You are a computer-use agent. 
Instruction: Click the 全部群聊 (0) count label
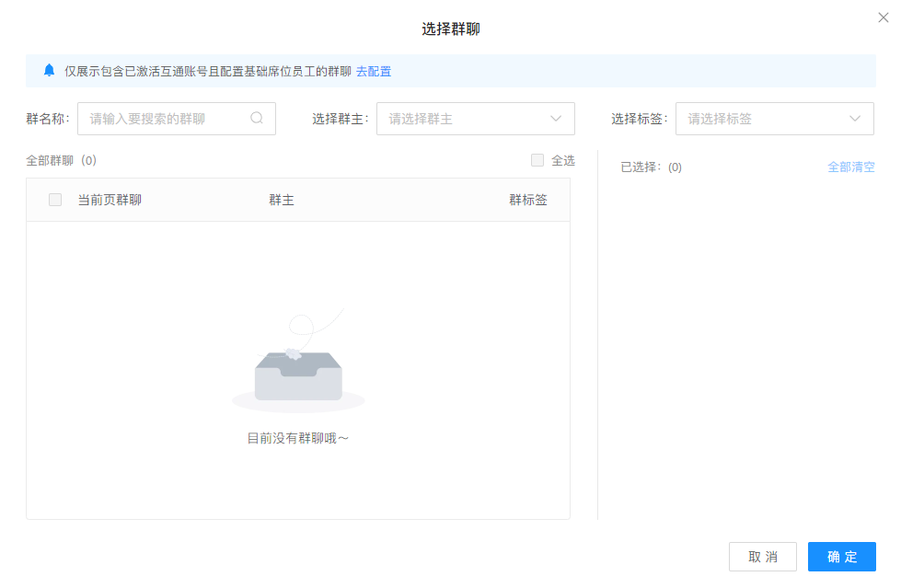pos(61,160)
